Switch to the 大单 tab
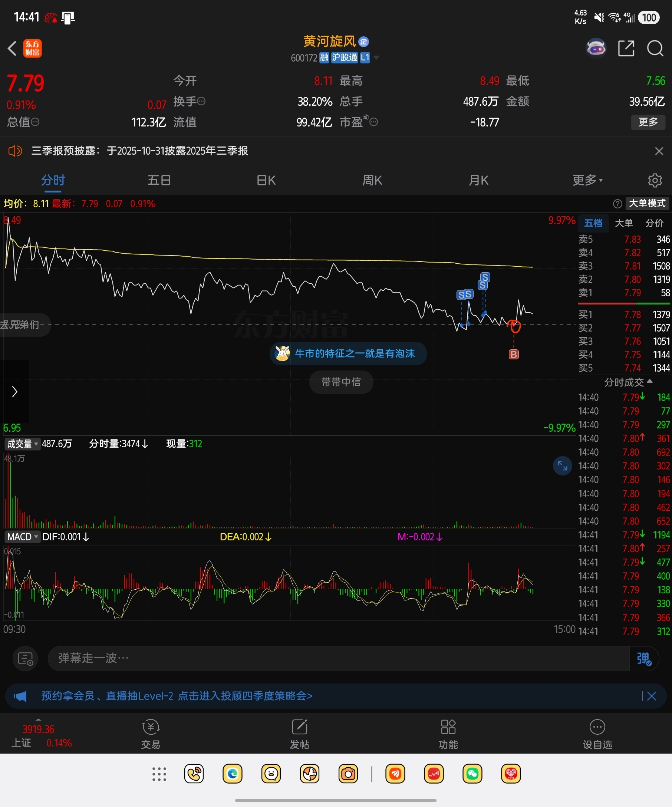This screenshot has width=672, height=807. coord(624,223)
